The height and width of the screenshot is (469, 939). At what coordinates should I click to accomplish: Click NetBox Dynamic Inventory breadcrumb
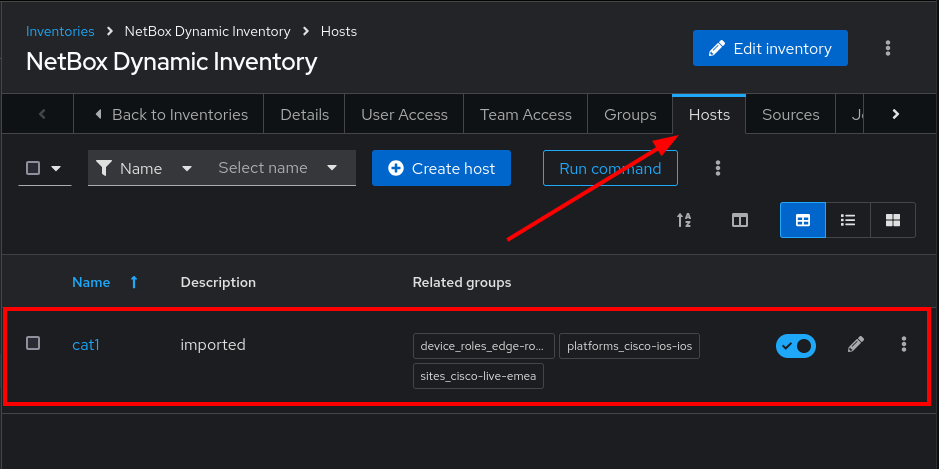point(207,31)
